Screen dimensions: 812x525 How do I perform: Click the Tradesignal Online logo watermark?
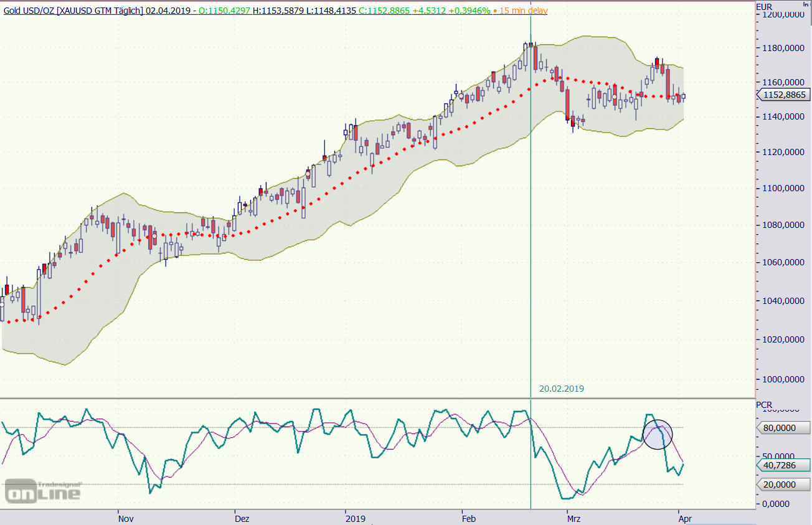44,491
